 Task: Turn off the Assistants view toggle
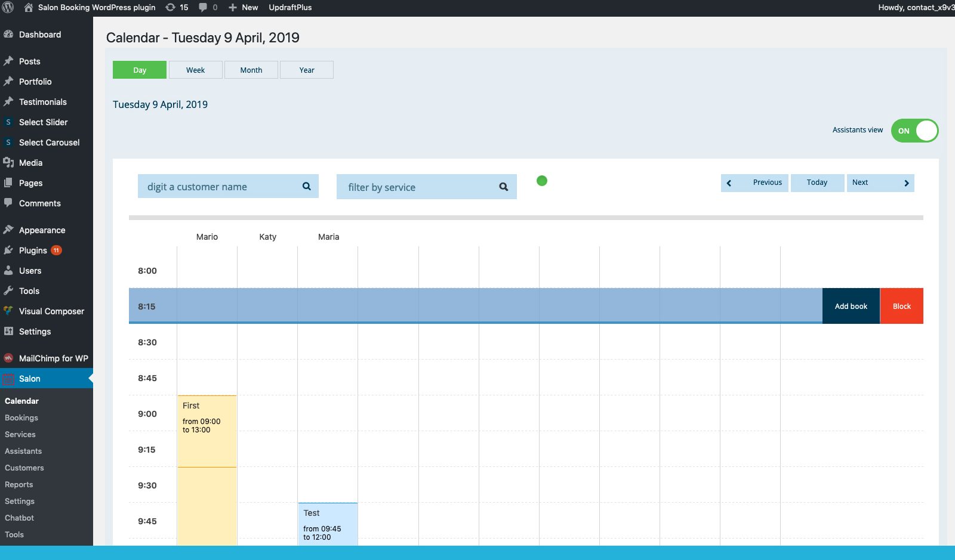[914, 131]
